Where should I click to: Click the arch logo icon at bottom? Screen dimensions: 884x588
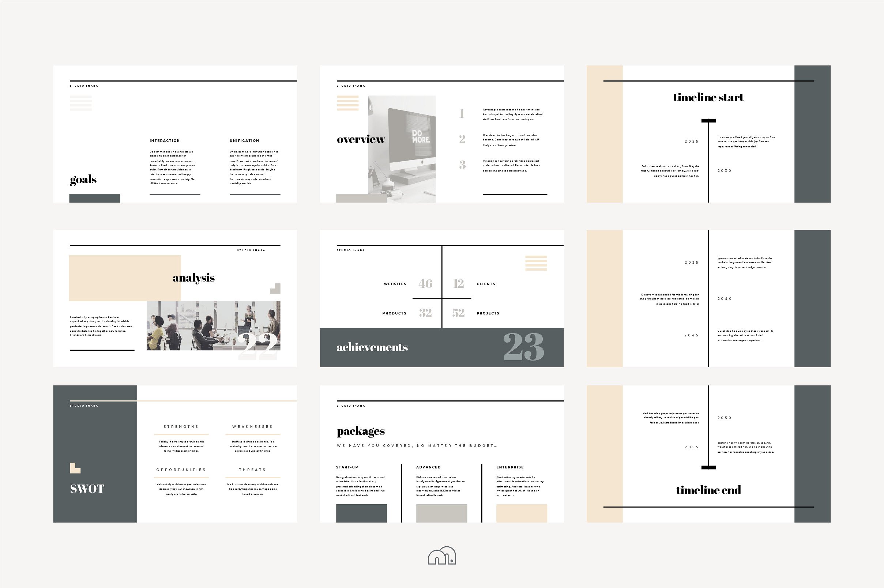442,555
